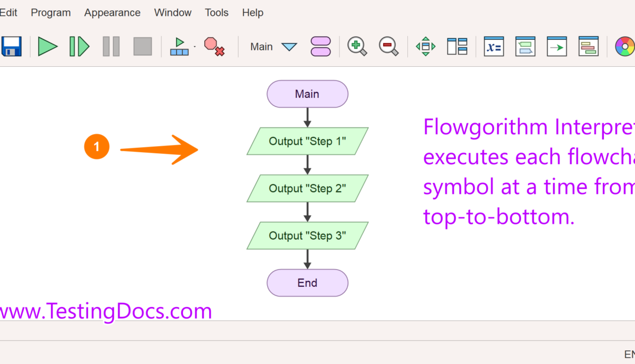This screenshot has width=635, height=364.
Task: Zoom in on the flowchart
Action: [x=357, y=47]
